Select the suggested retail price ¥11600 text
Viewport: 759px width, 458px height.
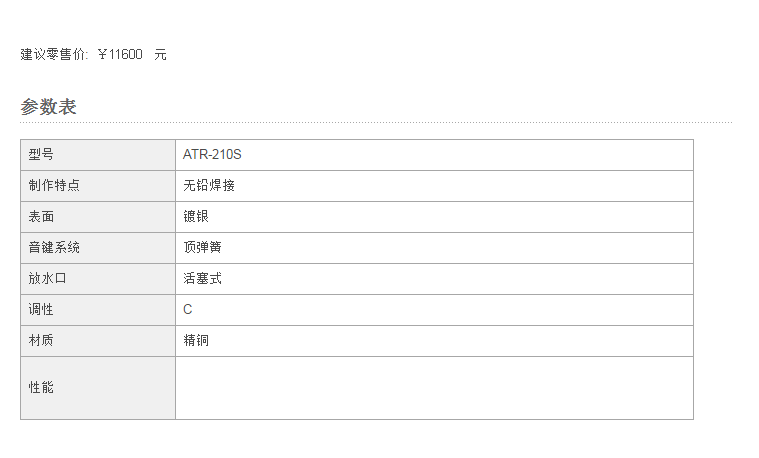(x=120, y=54)
